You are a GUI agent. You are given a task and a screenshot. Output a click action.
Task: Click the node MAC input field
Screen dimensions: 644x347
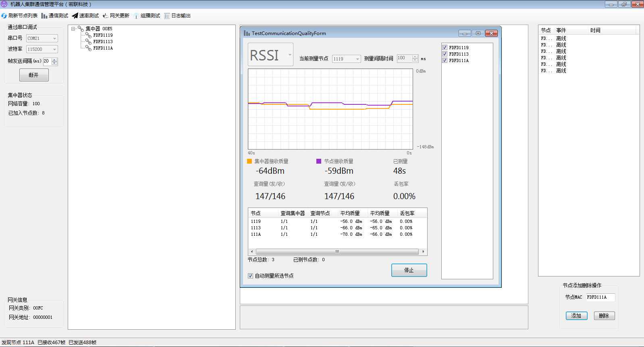(600, 297)
